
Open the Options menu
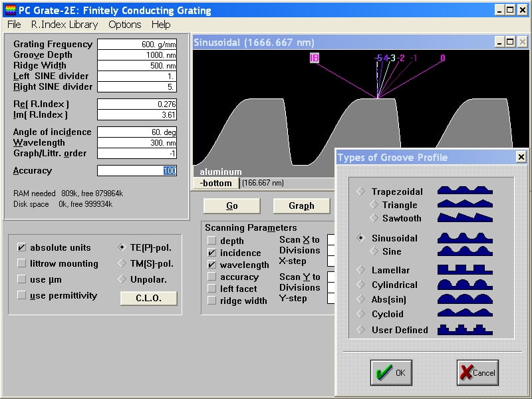pyautogui.click(x=125, y=25)
